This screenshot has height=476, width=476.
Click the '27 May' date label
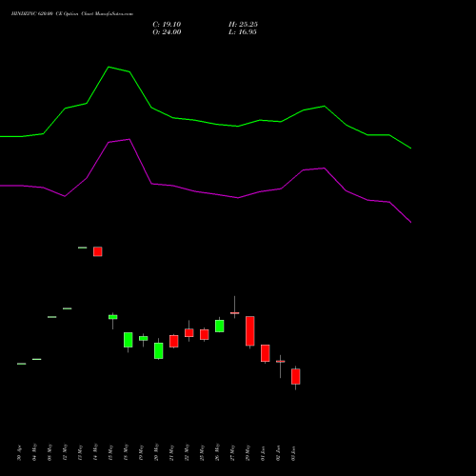(232, 452)
